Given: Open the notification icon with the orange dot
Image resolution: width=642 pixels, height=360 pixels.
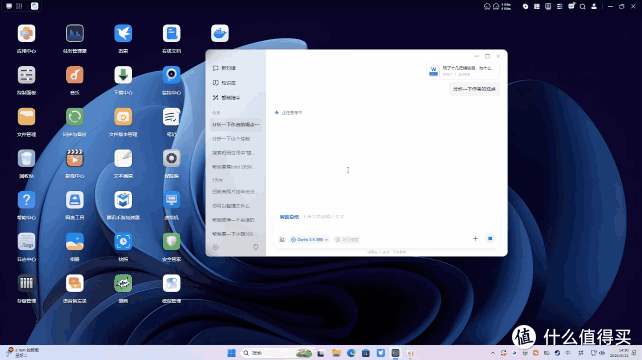Looking at the screenshot, I should [571, 6].
